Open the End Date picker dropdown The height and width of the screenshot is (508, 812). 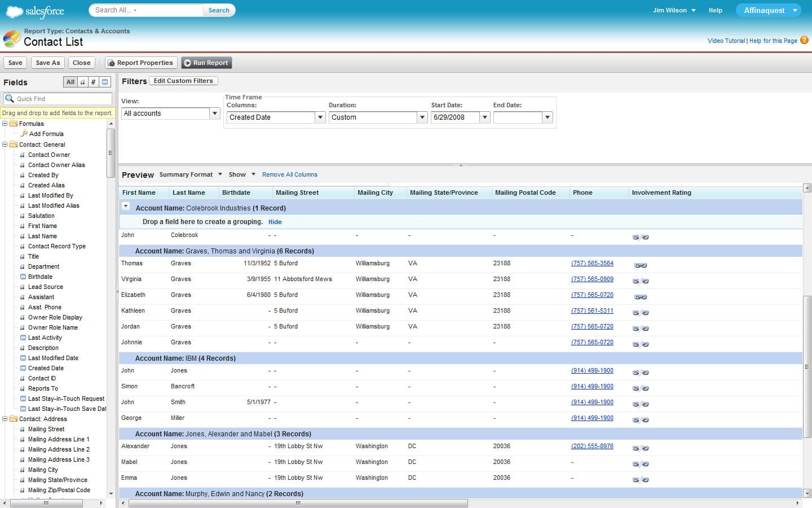547,117
